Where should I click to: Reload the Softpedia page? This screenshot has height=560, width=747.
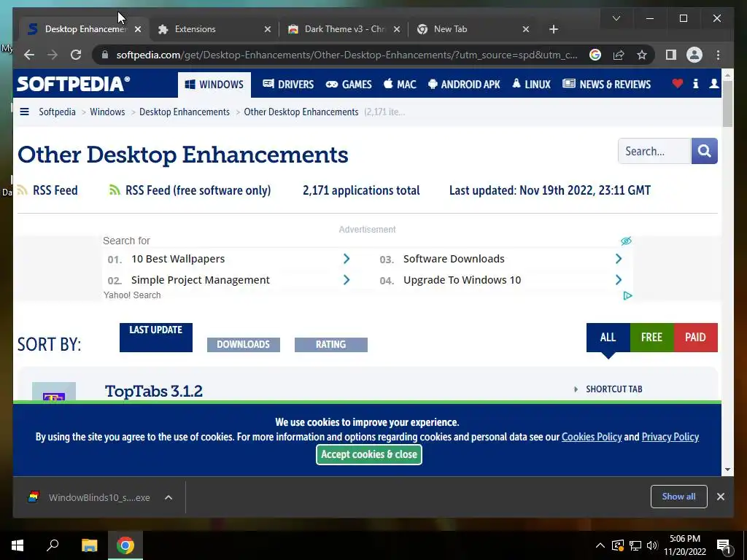pyautogui.click(x=76, y=55)
